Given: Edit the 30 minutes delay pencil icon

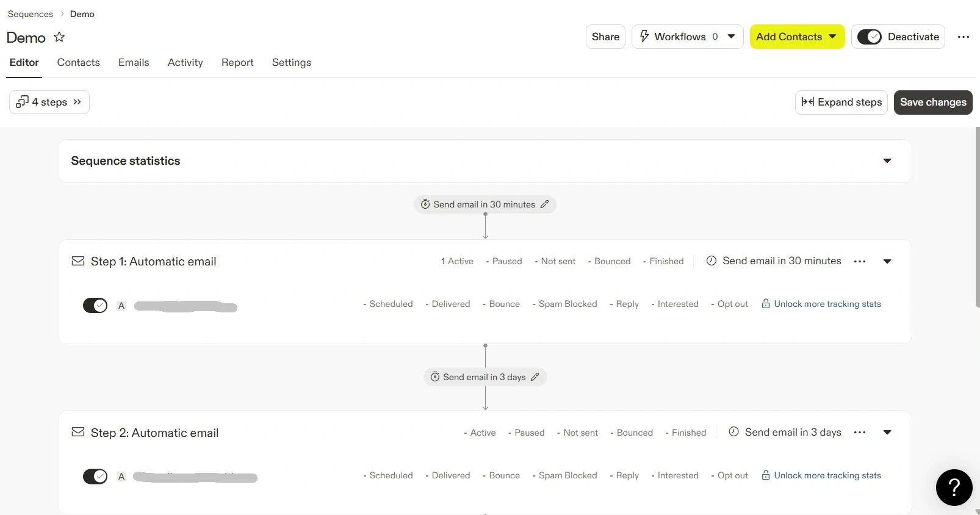Looking at the screenshot, I should coord(544,204).
